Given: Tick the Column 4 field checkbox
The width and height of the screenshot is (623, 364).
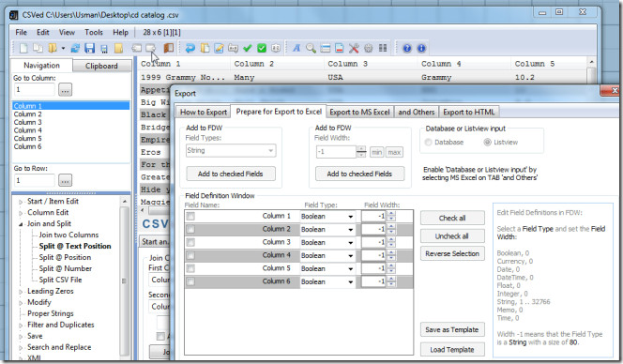Looking at the screenshot, I should tap(190, 255).
